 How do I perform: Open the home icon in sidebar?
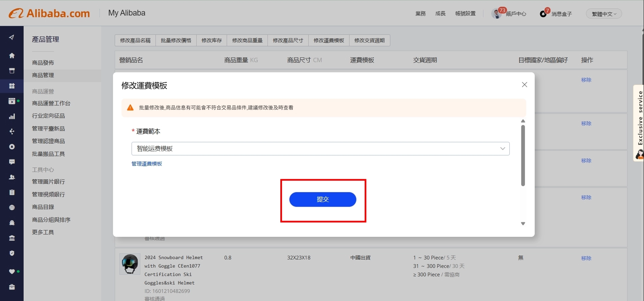(12, 55)
